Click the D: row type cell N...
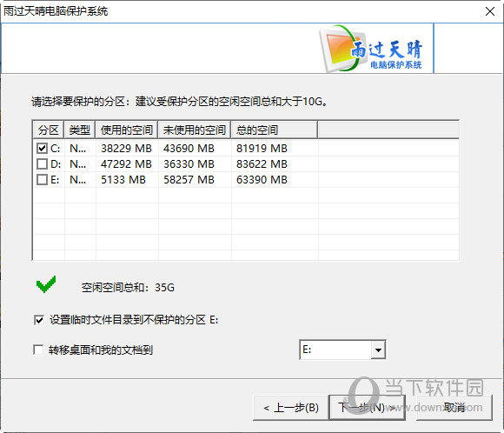The height and width of the screenshot is (433, 504). point(78,164)
